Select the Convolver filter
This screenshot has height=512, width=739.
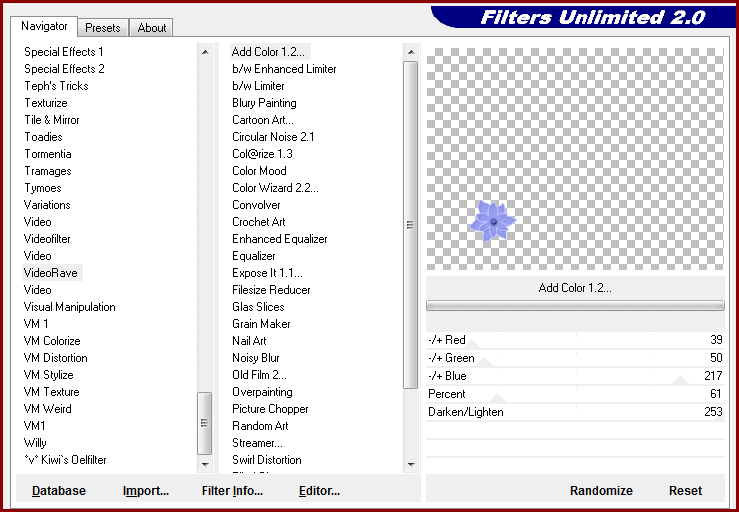click(x=256, y=205)
